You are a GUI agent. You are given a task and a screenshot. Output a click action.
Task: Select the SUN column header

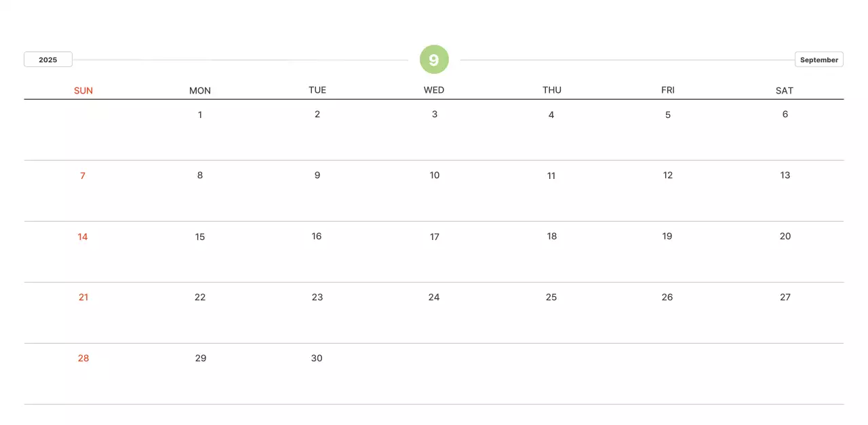click(x=83, y=91)
